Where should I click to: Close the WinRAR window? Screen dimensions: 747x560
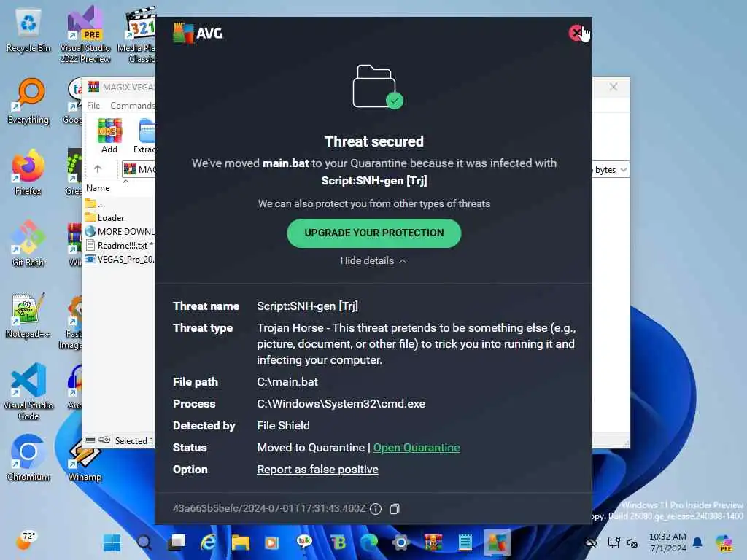614,87
